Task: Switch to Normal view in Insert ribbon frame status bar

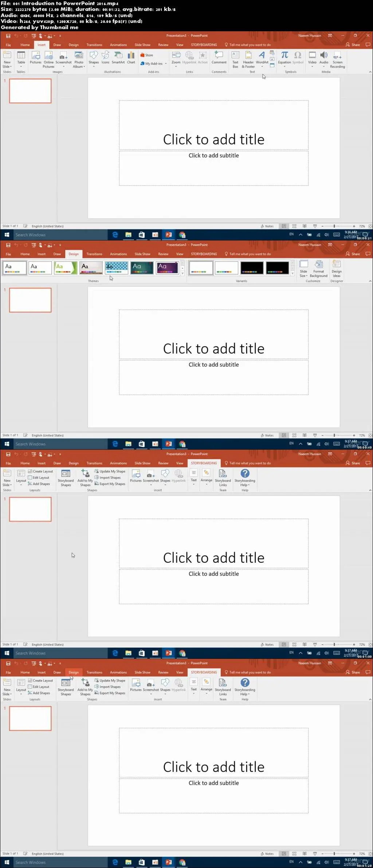Action: tap(284, 226)
